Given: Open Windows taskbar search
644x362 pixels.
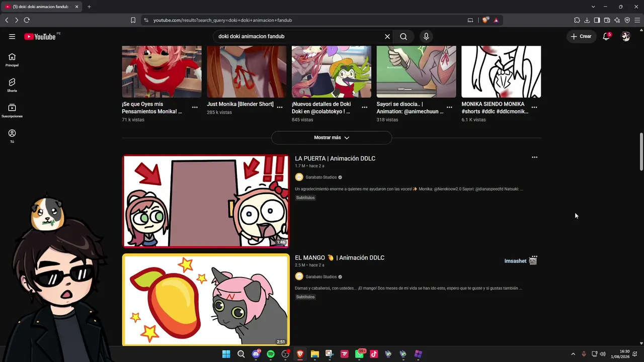Looking at the screenshot, I should coord(241,354).
